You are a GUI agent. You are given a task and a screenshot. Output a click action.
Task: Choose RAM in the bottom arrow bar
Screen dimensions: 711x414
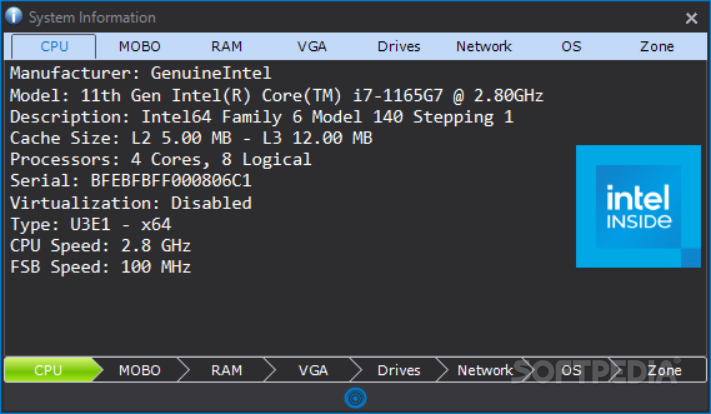pyautogui.click(x=226, y=370)
